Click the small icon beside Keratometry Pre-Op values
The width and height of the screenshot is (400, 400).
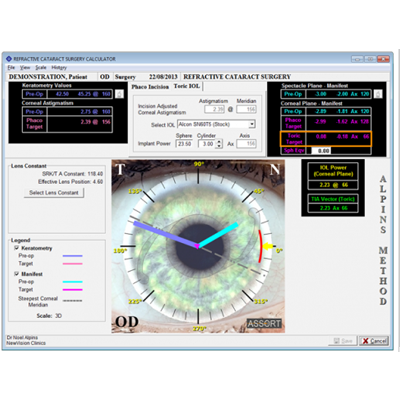(119, 94)
